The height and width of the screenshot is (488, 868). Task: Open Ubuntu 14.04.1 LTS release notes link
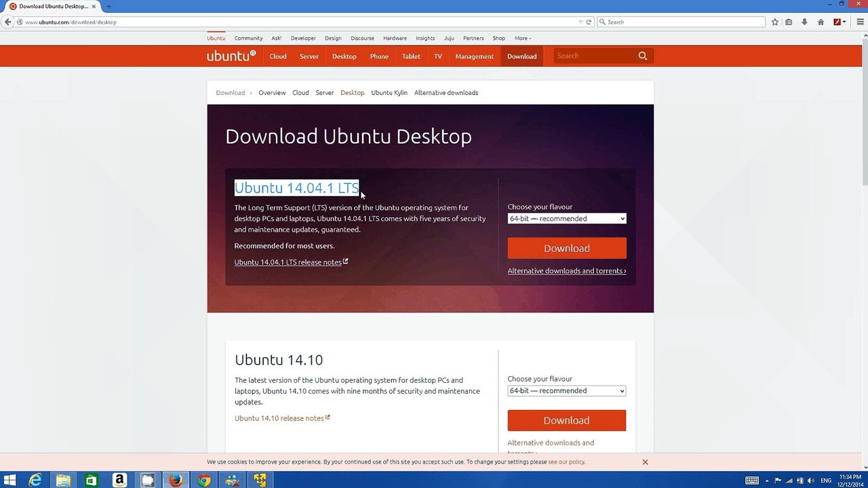(291, 262)
